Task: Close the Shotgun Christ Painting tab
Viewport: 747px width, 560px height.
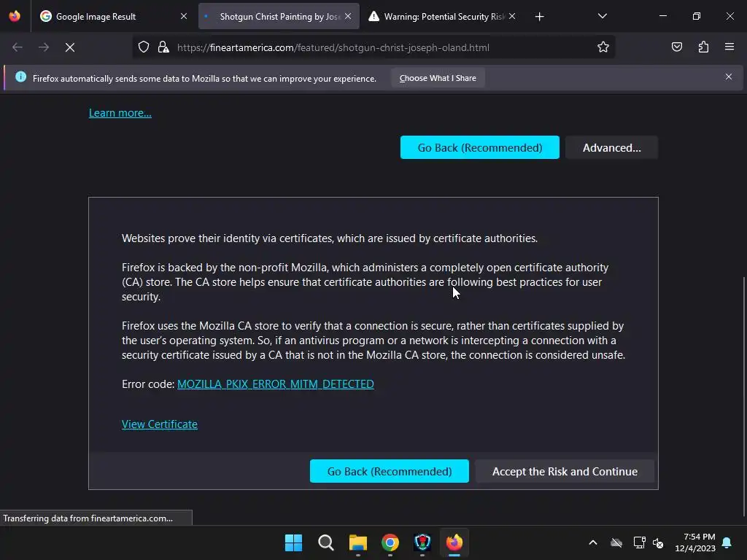Action: [348, 16]
